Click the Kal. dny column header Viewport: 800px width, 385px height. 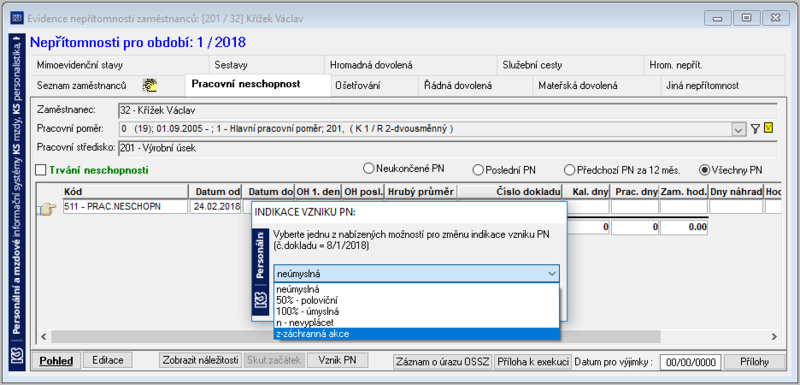(586, 192)
